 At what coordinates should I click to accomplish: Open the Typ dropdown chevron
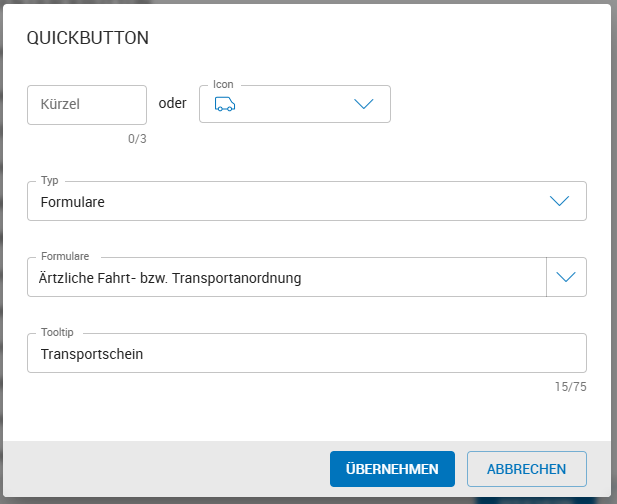coord(559,201)
